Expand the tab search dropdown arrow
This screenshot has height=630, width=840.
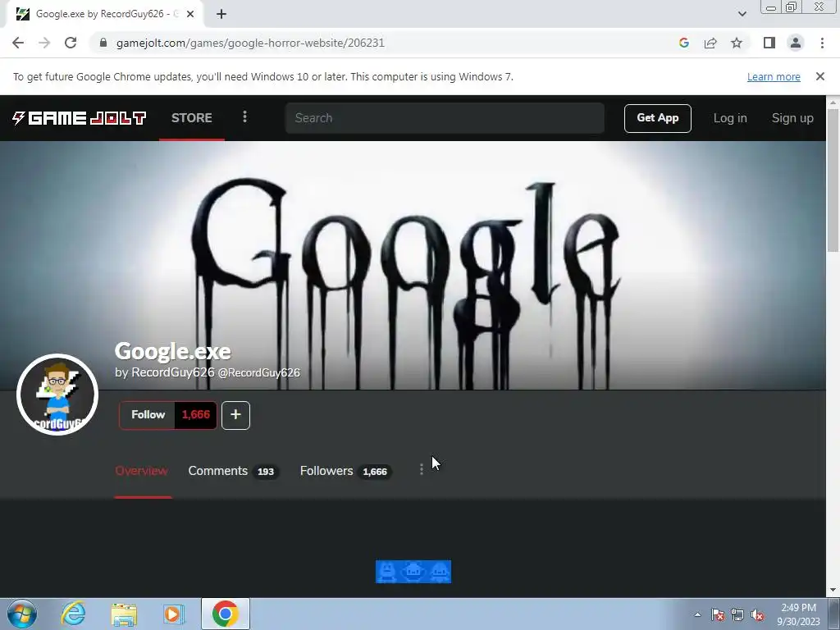tap(742, 14)
